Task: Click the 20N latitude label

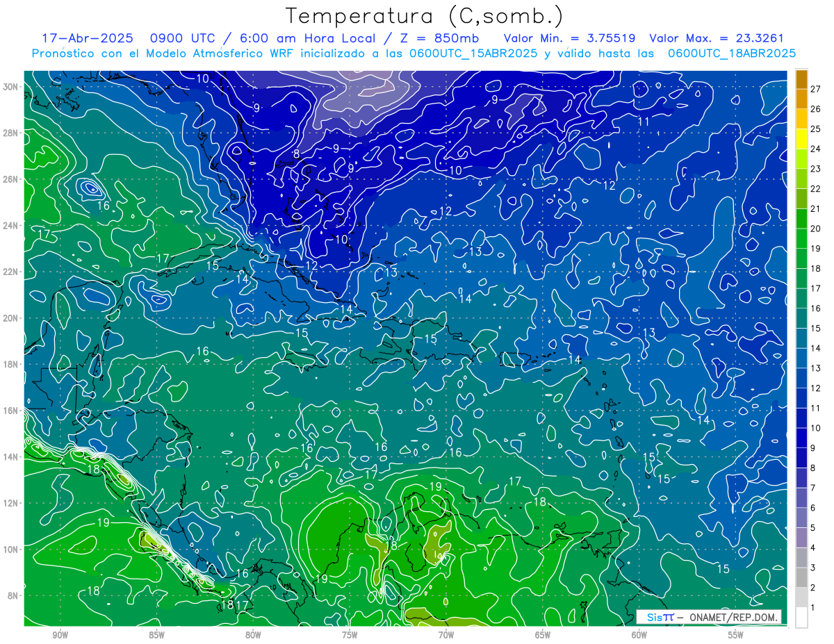Action: 10,318
